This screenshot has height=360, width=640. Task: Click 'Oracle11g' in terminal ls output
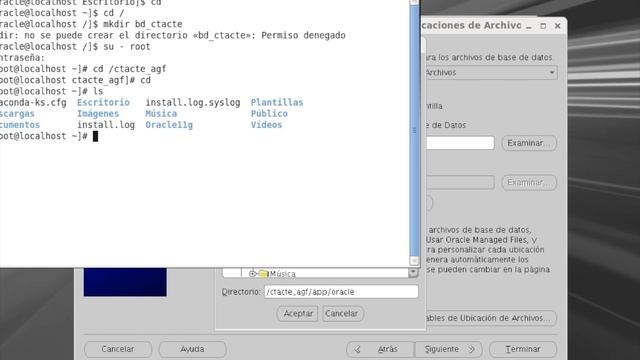pos(169,125)
